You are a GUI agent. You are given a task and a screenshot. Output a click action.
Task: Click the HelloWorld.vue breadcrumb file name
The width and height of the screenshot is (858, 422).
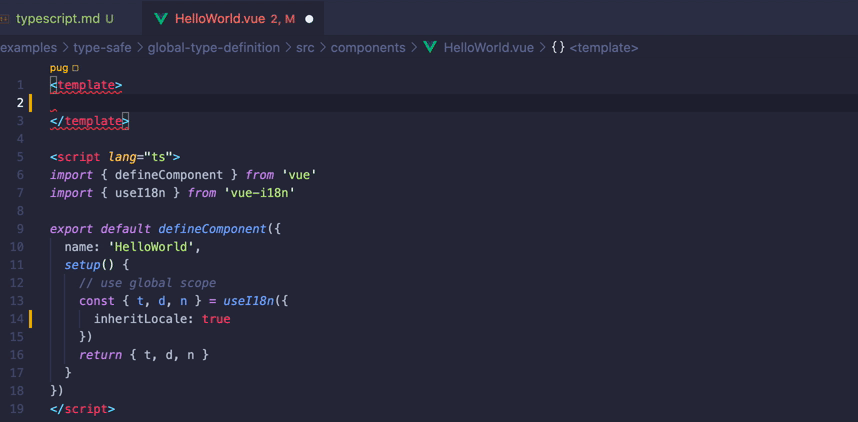pyautogui.click(x=488, y=47)
